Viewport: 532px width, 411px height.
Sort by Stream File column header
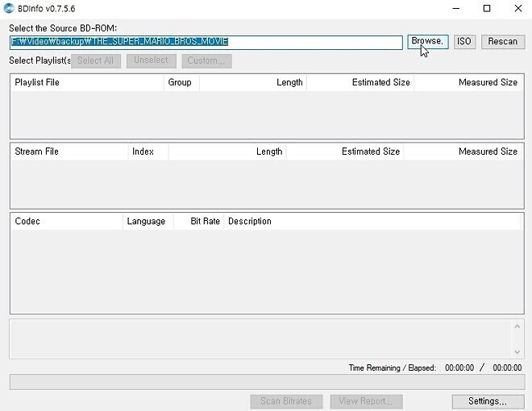tap(69, 152)
